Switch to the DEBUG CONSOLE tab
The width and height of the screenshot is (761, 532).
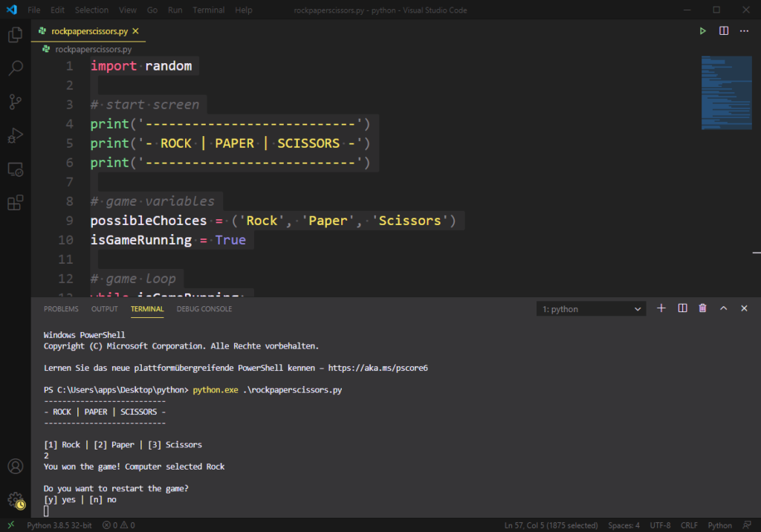(x=204, y=309)
